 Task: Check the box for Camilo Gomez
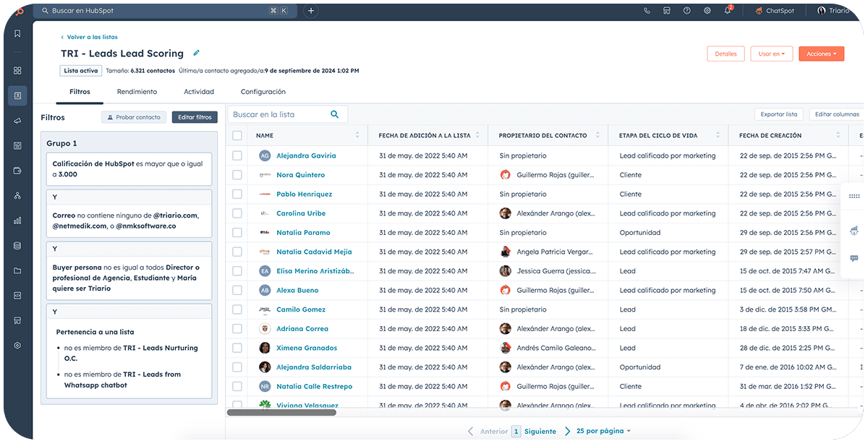coord(237,309)
